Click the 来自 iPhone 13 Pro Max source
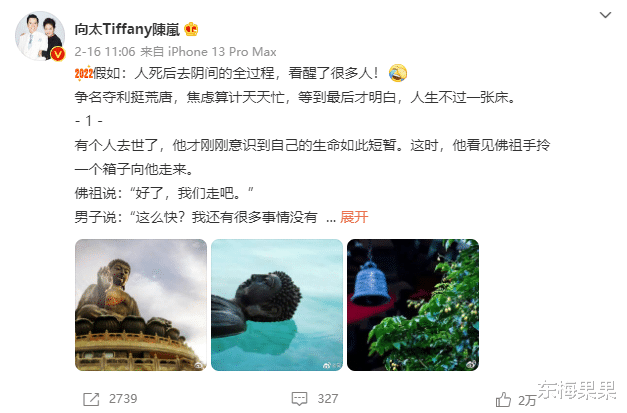627x413 pixels. coord(208,52)
